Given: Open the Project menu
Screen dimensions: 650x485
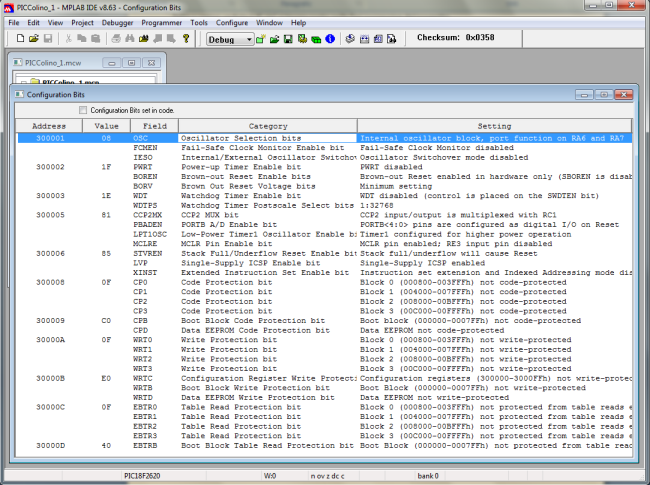Looking at the screenshot, I should tap(82, 23).
